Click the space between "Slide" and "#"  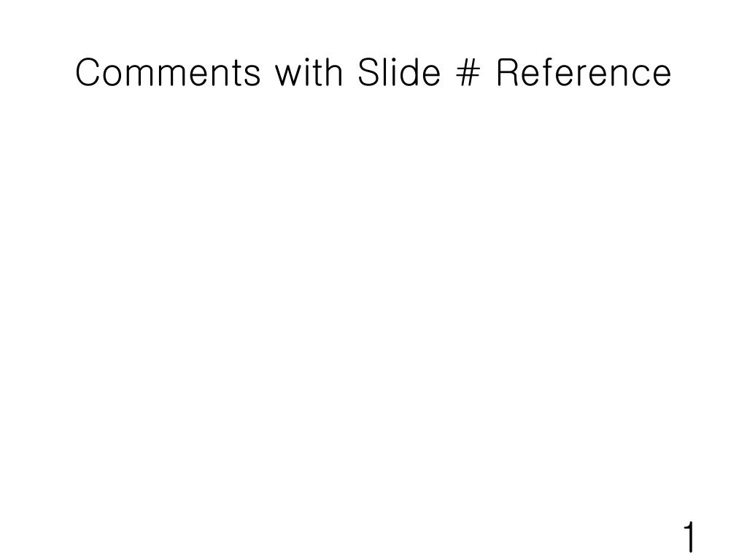click(449, 72)
